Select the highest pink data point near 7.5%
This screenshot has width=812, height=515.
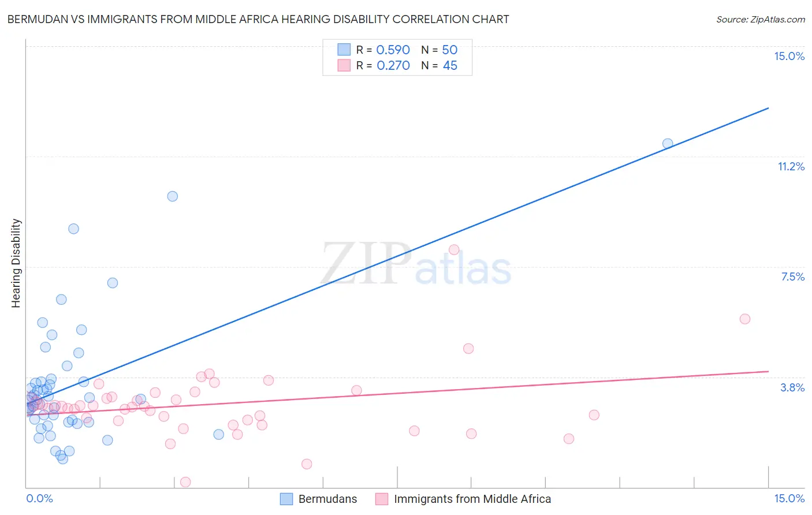pyautogui.click(x=454, y=249)
